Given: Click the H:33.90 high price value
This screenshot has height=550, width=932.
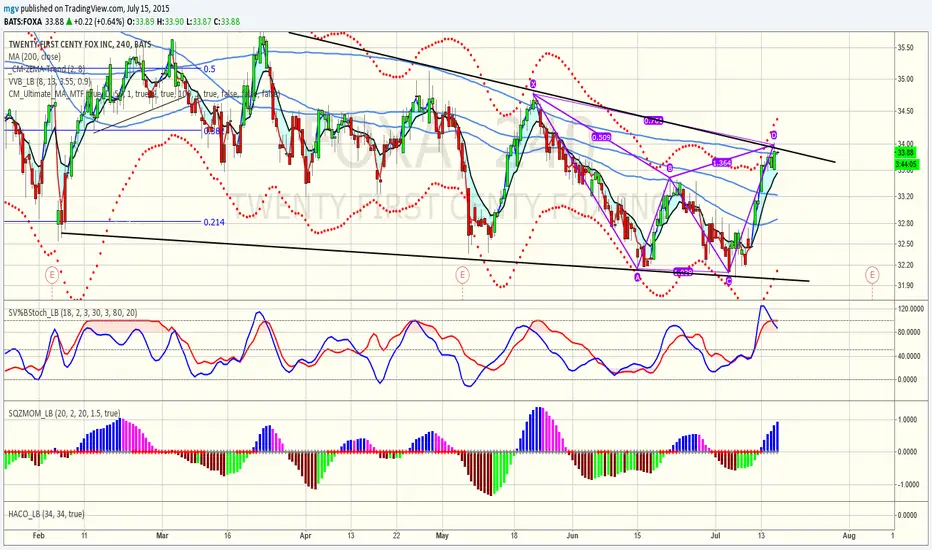Looking at the screenshot, I should tap(171, 21).
